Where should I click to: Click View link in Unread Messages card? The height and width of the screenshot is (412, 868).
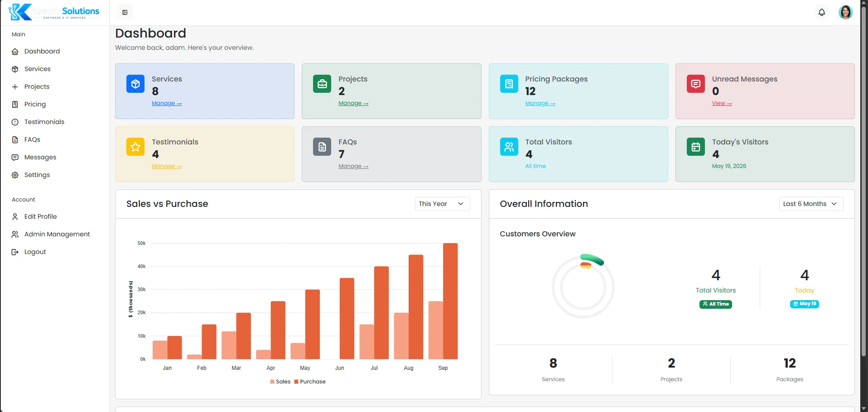point(722,103)
